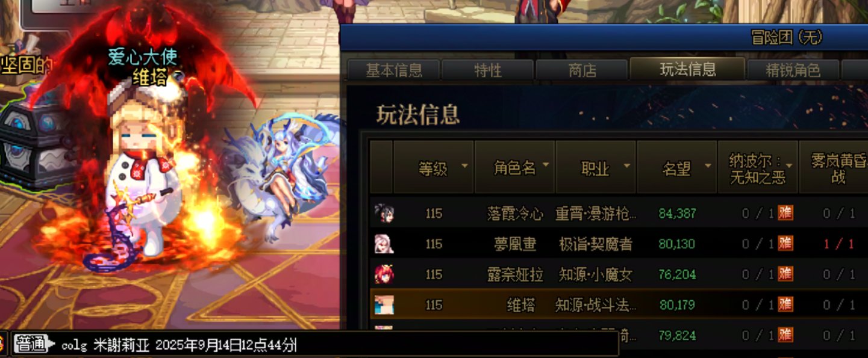This screenshot has height=358, width=868.
Task: Click 夢凰畫 character portrait icon
Action: (x=382, y=244)
